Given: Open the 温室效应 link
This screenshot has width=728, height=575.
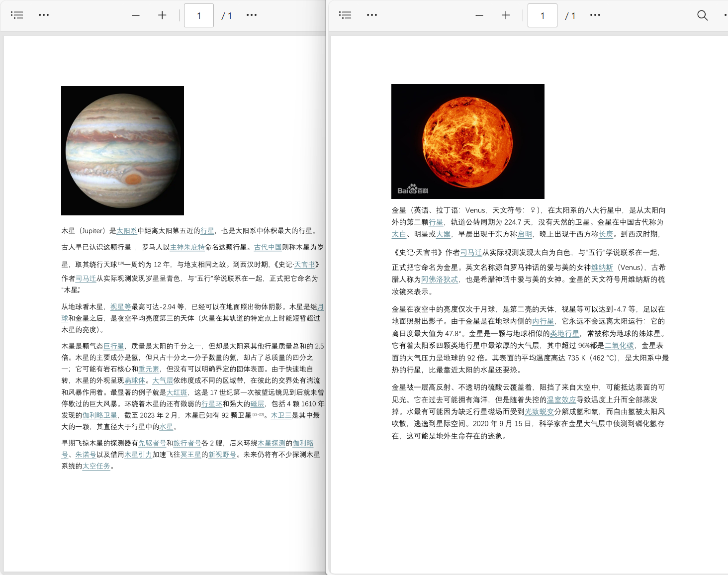Looking at the screenshot, I should (561, 400).
